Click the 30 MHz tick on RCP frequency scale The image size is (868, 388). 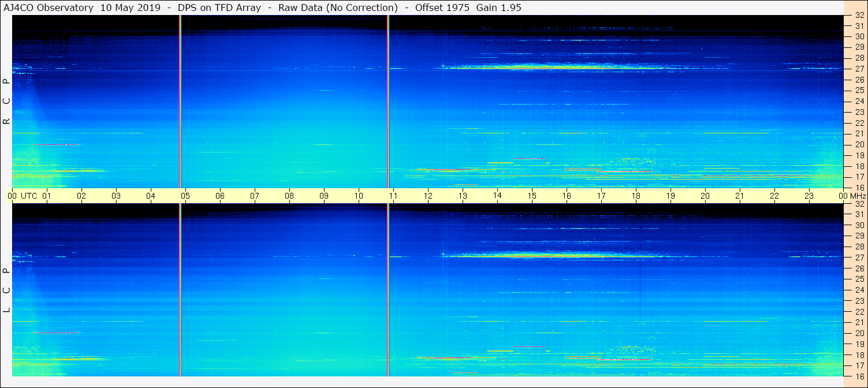point(859,36)
